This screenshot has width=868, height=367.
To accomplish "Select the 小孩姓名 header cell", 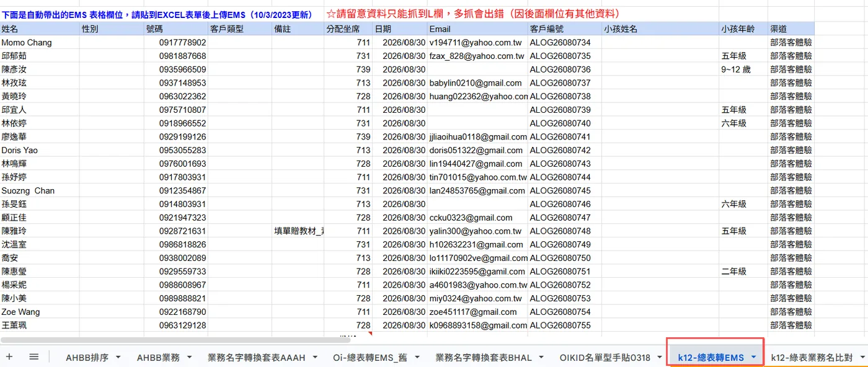I will (x=660, y=29).
